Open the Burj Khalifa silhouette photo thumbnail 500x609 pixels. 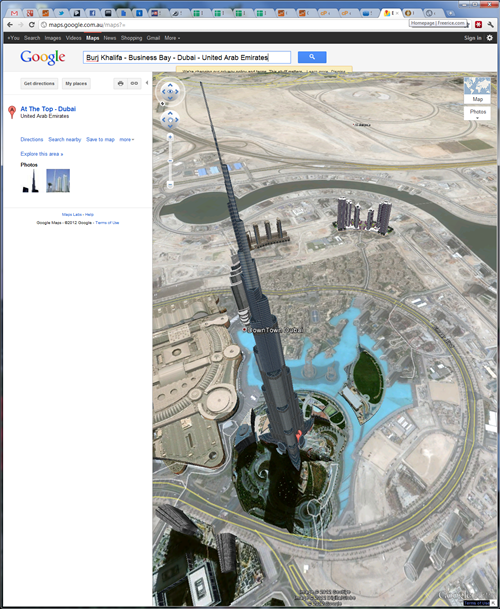point(31,181)
